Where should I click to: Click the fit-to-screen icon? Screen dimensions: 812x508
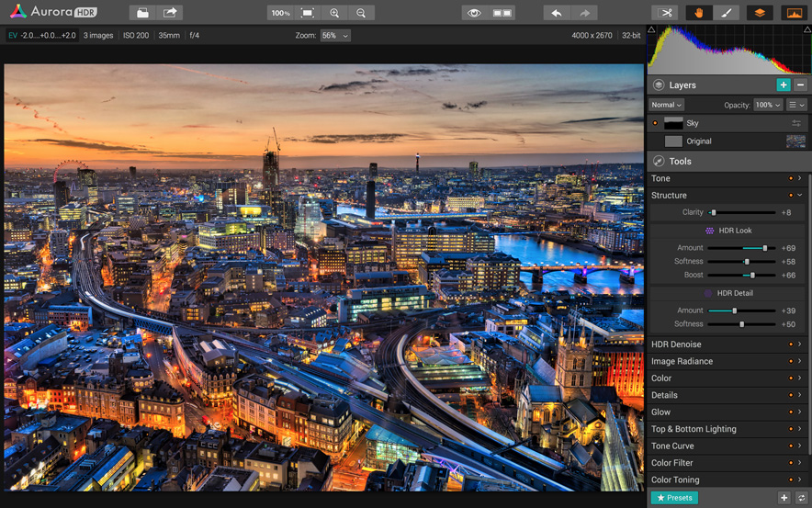(x=308, y=13)
